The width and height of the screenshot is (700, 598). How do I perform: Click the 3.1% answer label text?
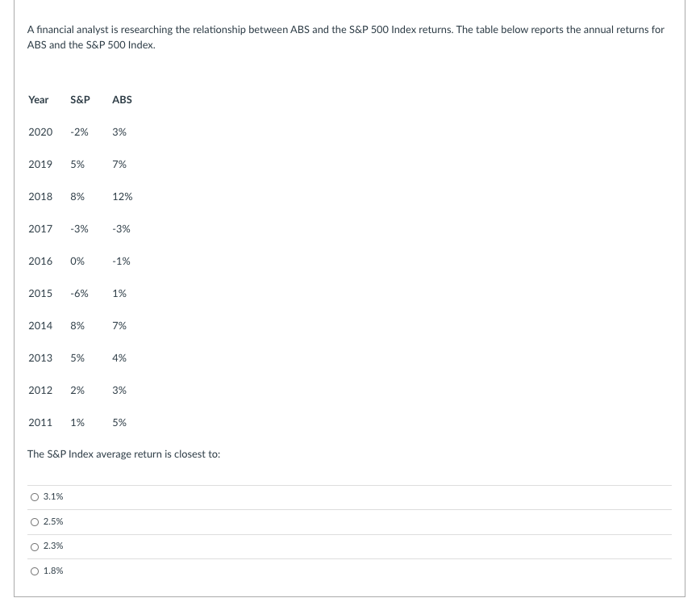(53, 496)
